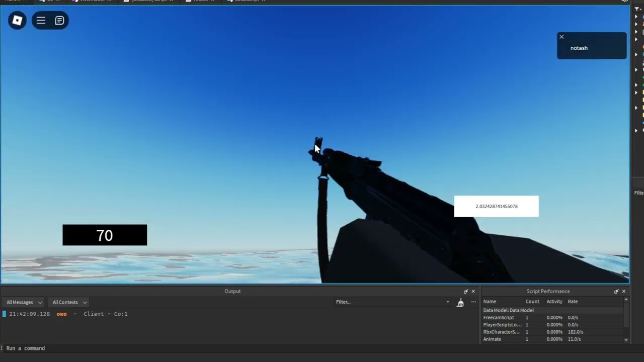Sort Script Performance by the Activity column
The width and height of the screenshot is (644, 362).
click(x=554, y=302)
